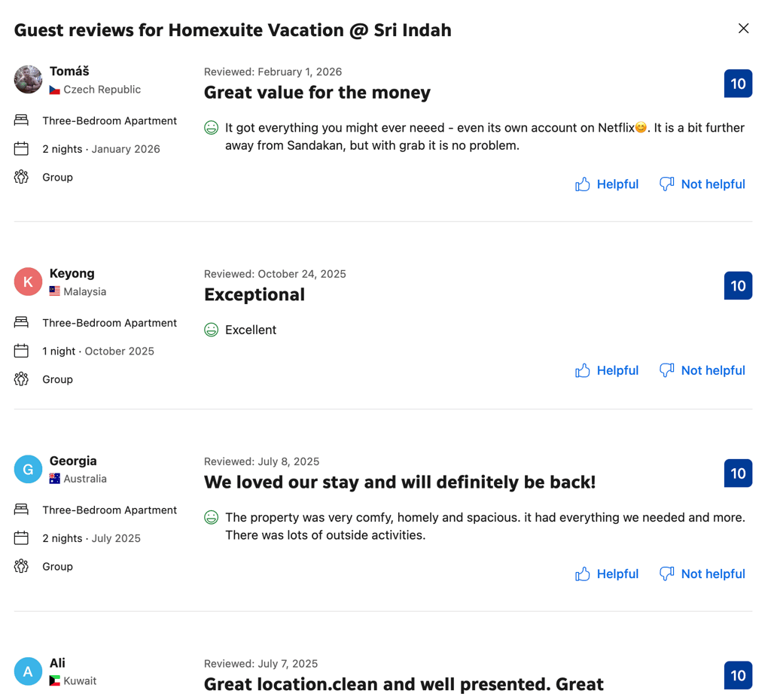
Task: Click the Malaysia flag icon
Action: (55, 291)
